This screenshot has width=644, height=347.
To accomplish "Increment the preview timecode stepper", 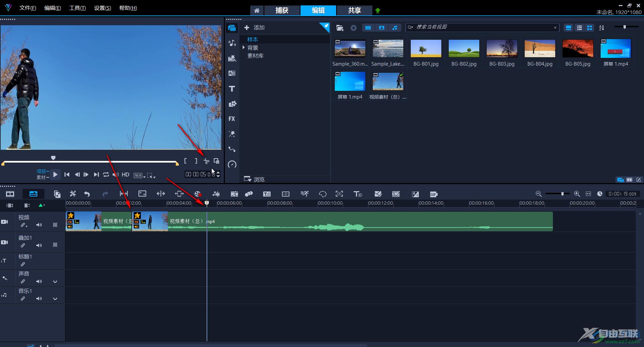I will (218, 172).
